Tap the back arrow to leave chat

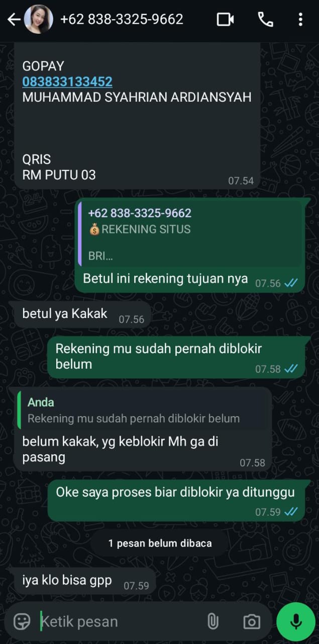click(14, 20)
